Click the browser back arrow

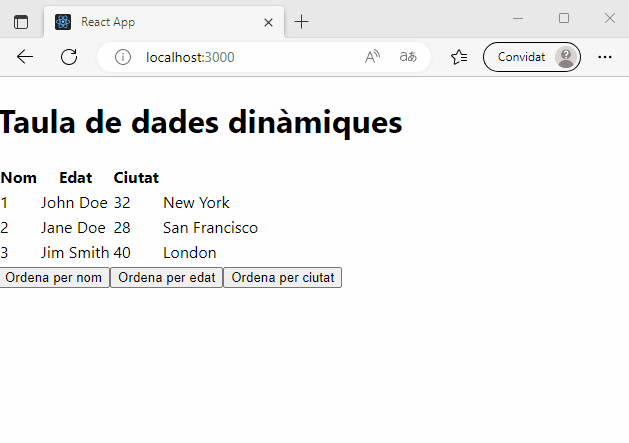click(25, 57)
